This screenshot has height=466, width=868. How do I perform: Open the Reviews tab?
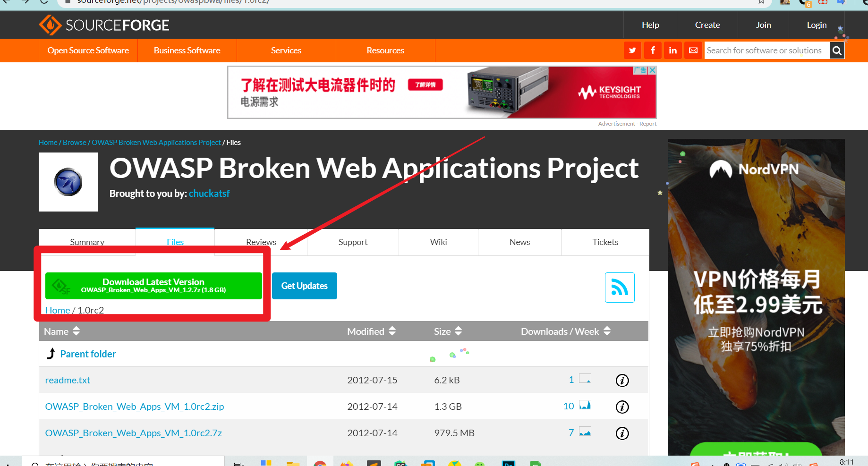click(261, 242)
